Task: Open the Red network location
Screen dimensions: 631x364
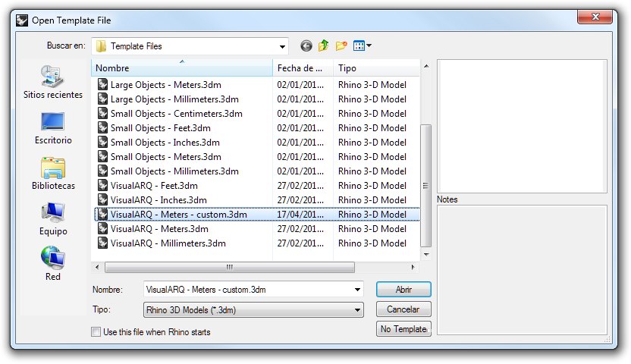Action: (52, 264)
